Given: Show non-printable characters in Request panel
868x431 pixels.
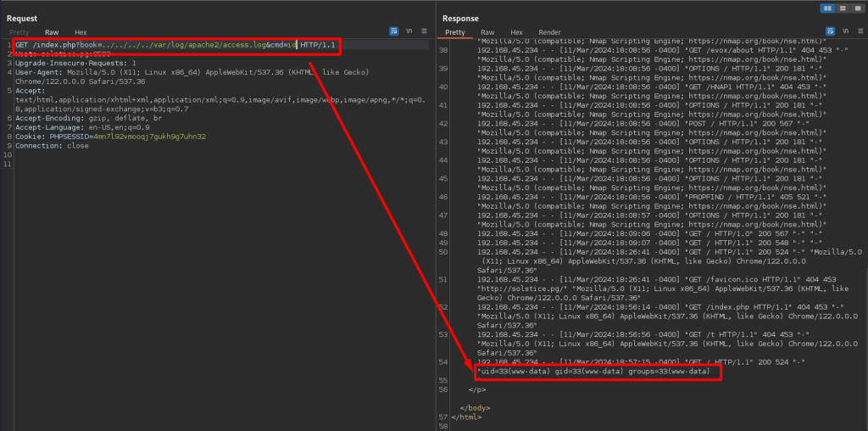Looking at the screenshot, I should (409, 31).
